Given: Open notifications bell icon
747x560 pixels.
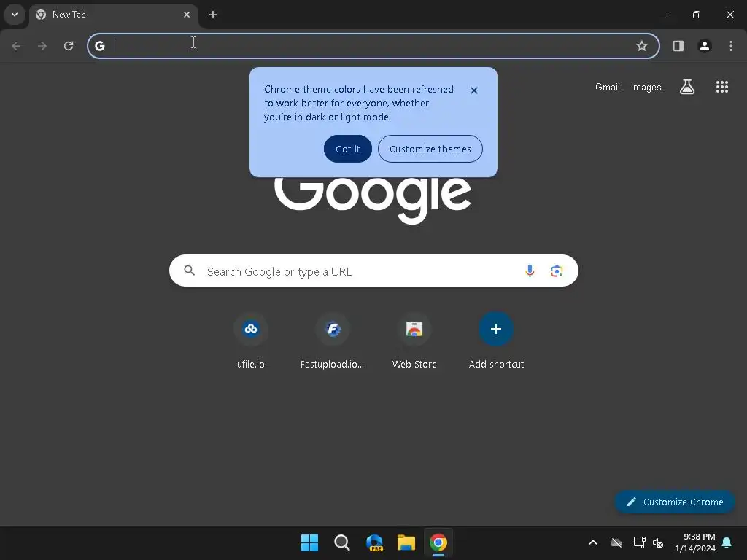Looking at the screenshot, I should pyautogui.click(x=727, y=542).
